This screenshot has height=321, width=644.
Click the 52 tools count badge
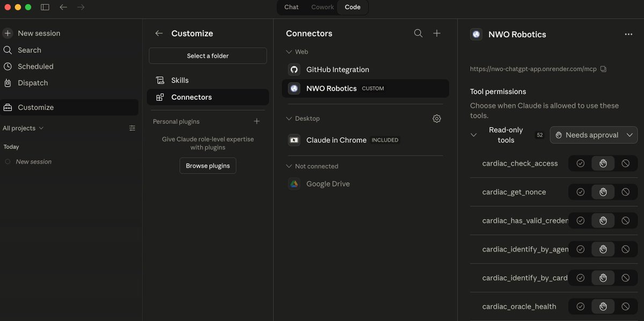point(539,135)
